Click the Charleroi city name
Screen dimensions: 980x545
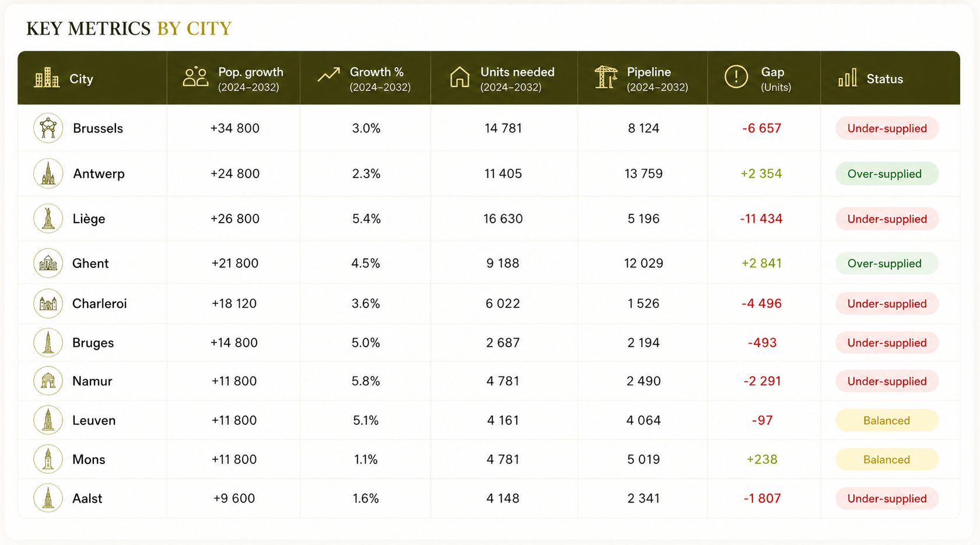(99, 304)
